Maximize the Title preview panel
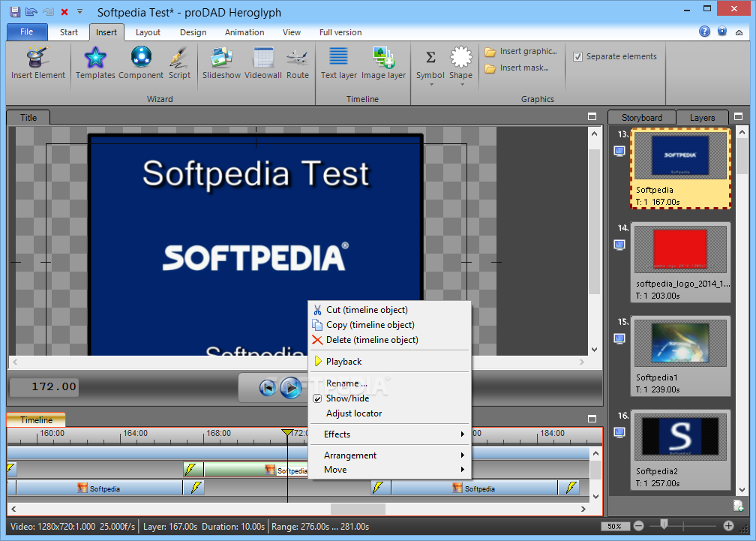 tap(592, 117)
